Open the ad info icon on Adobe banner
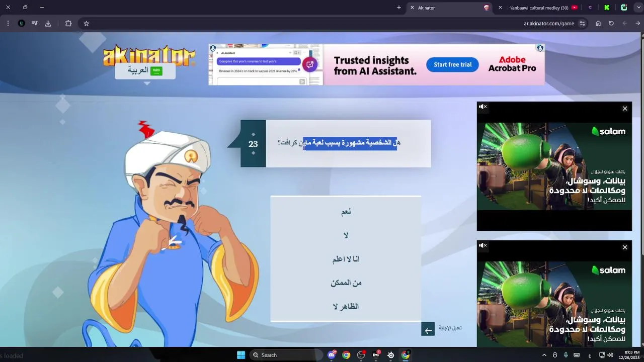The image size is (644, 362). point(540,48)
